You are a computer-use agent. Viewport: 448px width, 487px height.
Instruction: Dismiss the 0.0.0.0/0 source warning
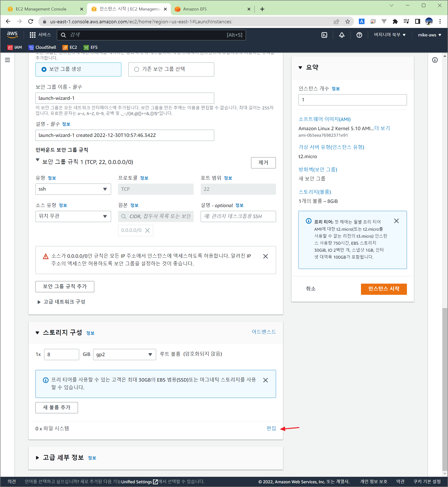266,256
